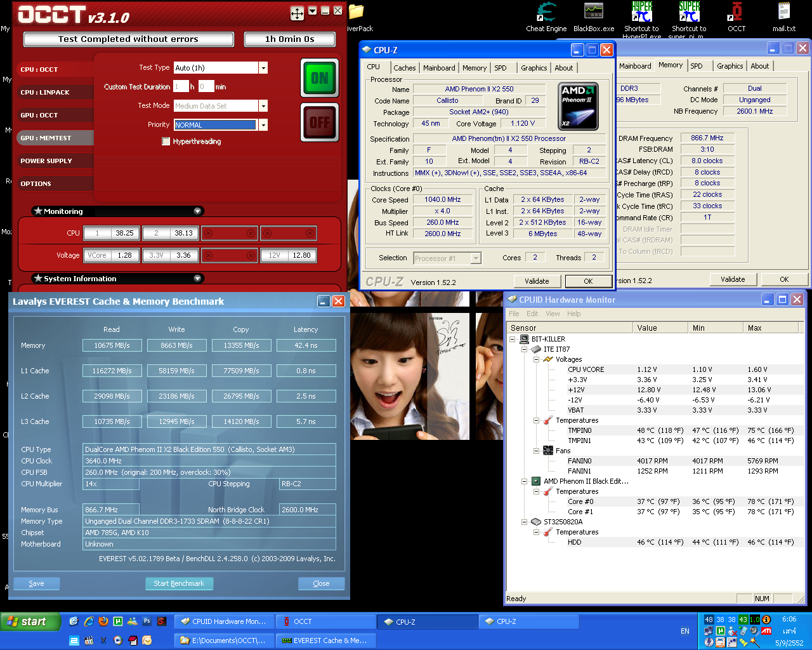Launch uTorrent from the quick launch bar

[x=118, y=621]
